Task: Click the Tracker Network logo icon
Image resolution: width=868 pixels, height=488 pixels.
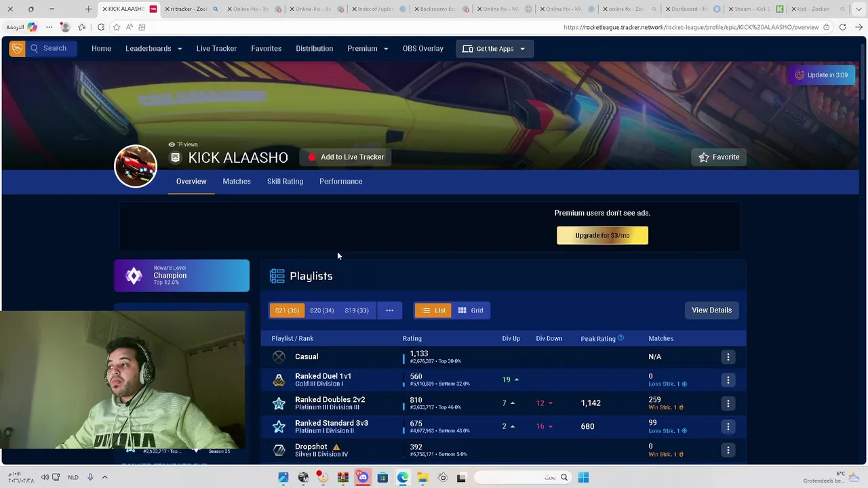Action: point(17,48)
